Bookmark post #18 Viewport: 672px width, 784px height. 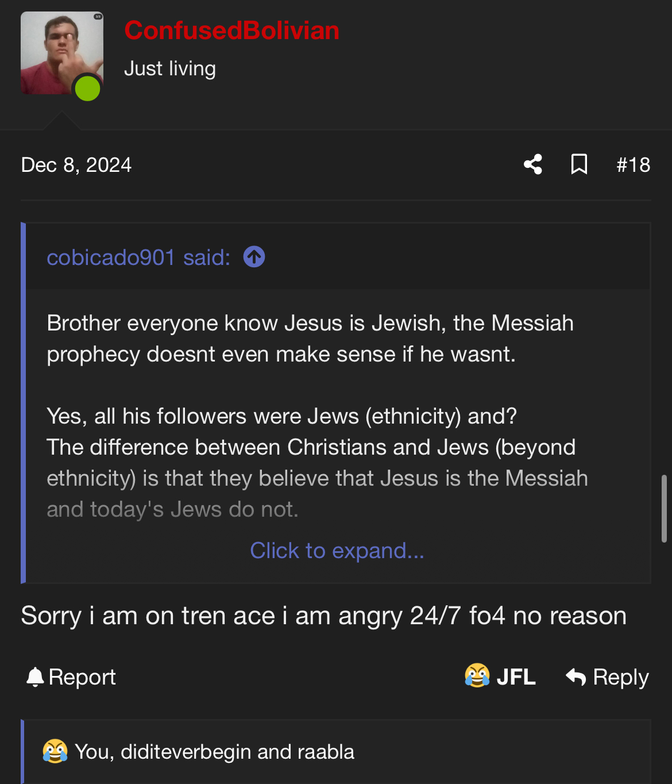(579, 164)
